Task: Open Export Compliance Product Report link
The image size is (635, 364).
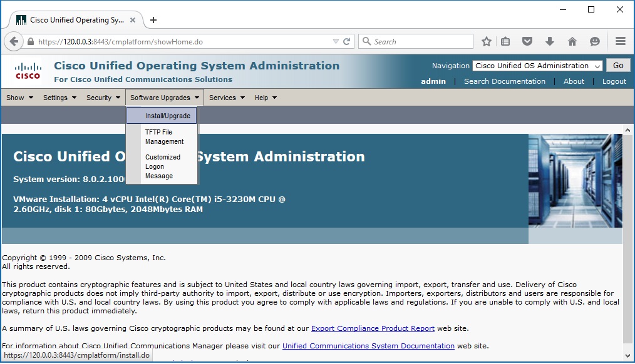Action: [373, 328]
